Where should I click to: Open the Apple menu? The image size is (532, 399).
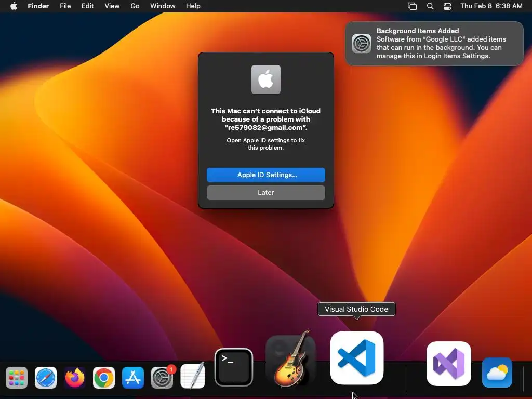14,6
